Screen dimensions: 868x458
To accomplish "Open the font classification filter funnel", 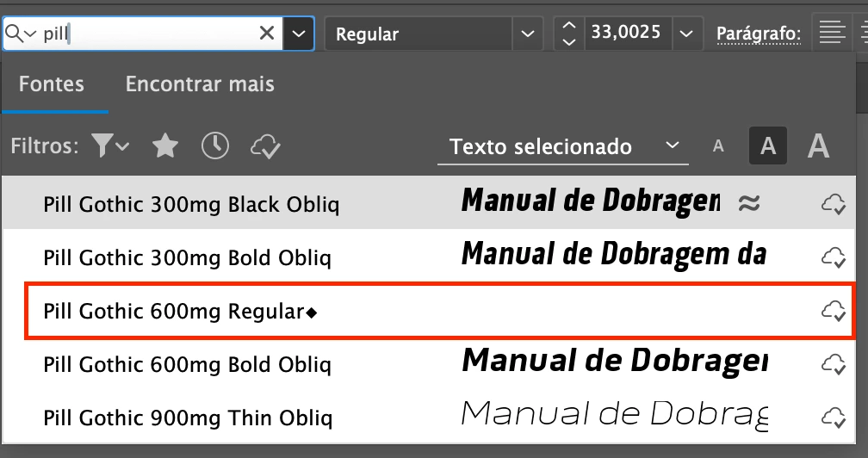I will (x=109, y=146).
